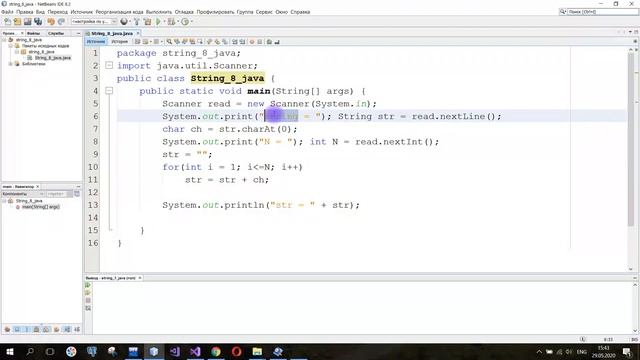This screenshot has height=360, width=640.
Task: Click the New File toolbar icon
Action: [x=7, y=22]
